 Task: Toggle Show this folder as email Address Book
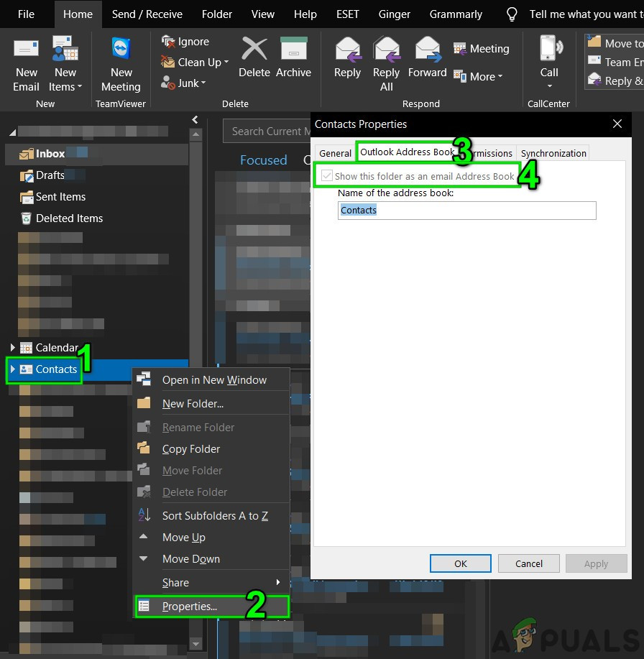point(326,175)
